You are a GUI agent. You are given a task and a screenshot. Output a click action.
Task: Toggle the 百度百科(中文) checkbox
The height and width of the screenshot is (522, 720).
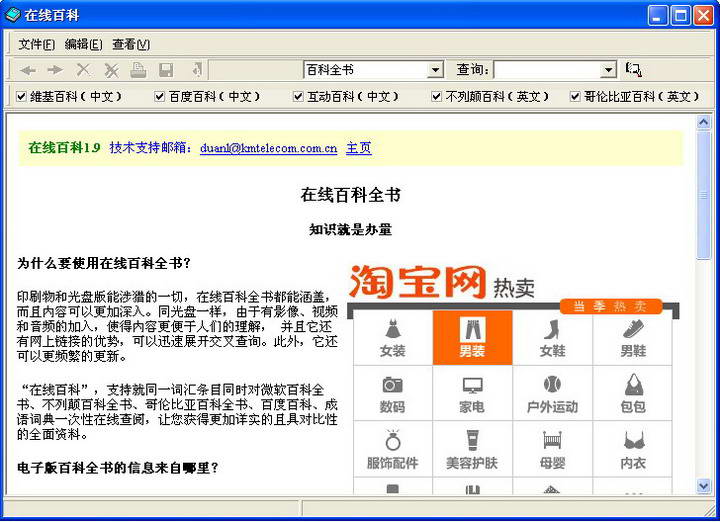click(x=160, y=97)
